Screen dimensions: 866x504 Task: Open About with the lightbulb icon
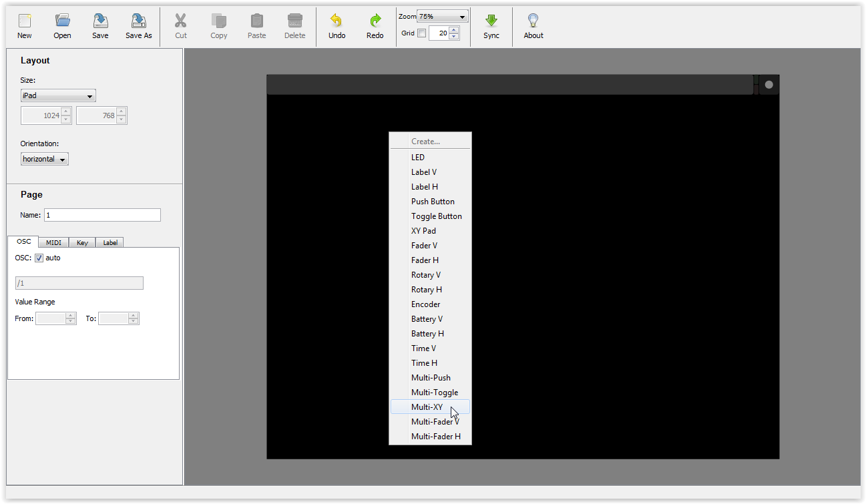coord(533,21)
